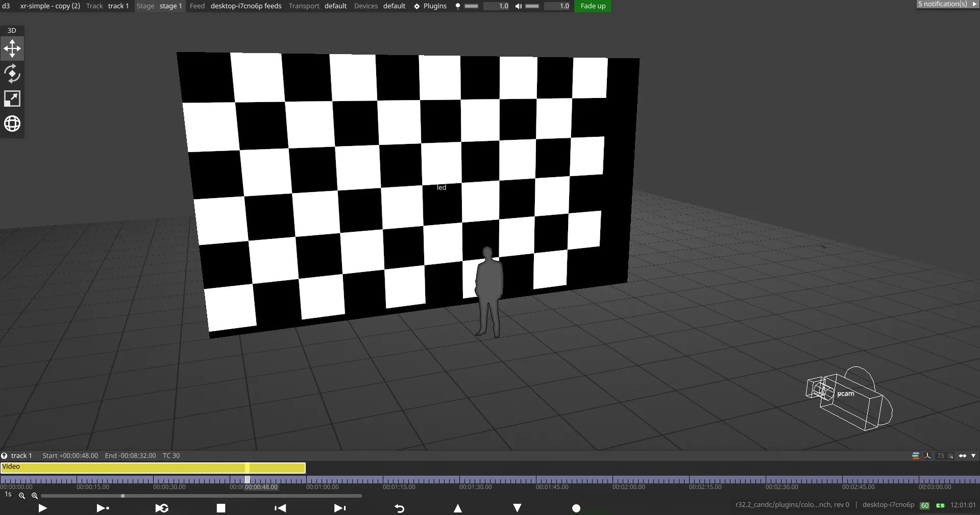The width and height of the screenshot is (980, 515).
Task: Toggle looping in the transport controls
Action: [161, 508]
